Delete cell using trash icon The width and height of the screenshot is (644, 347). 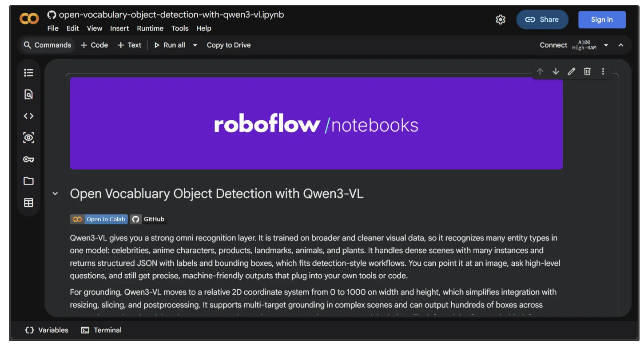click(x=587, y=71)
